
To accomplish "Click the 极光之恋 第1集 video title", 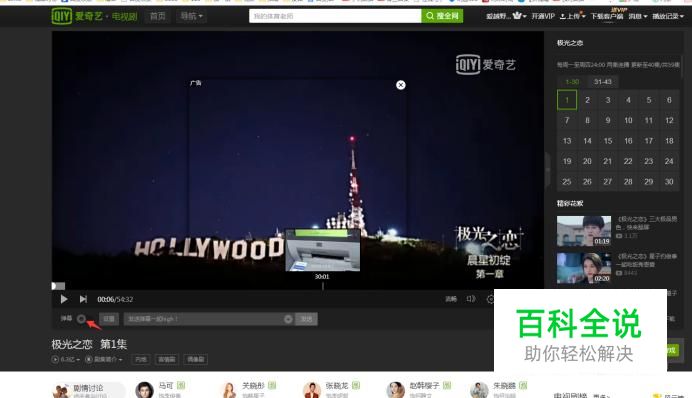I will (x=90, y=344).
